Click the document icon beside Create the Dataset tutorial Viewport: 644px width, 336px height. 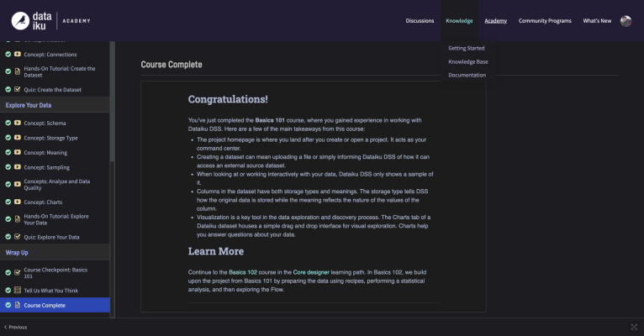pyautogui.click(x=18, y=71)
